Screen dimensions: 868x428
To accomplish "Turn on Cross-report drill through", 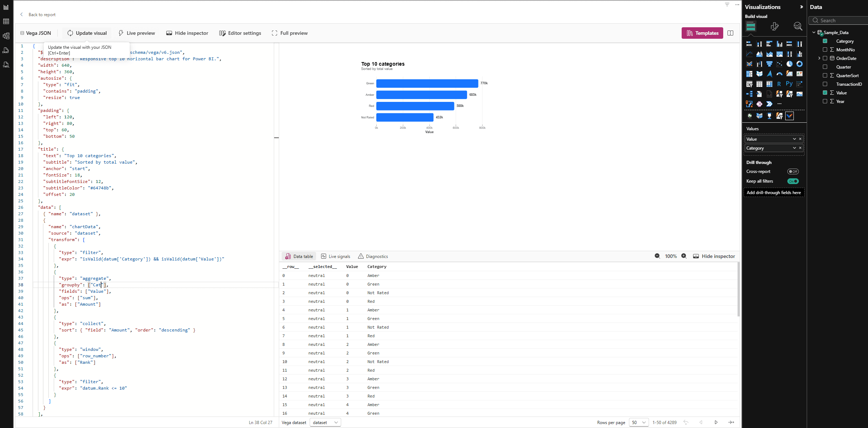I will (x=793, y=171).
